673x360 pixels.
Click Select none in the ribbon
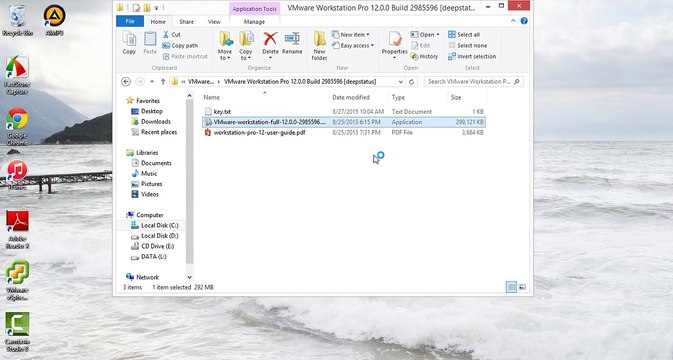467,45
